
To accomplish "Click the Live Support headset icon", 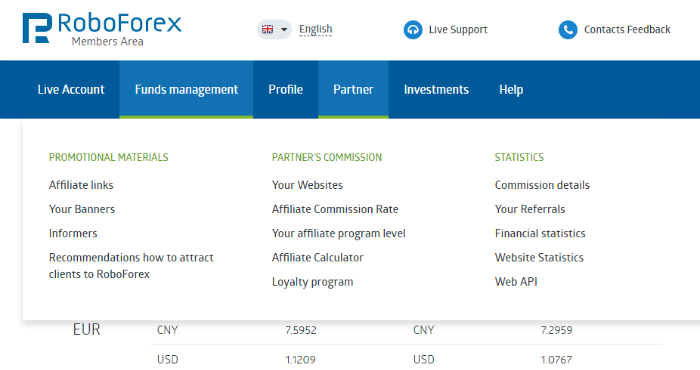I will (413, 30).
